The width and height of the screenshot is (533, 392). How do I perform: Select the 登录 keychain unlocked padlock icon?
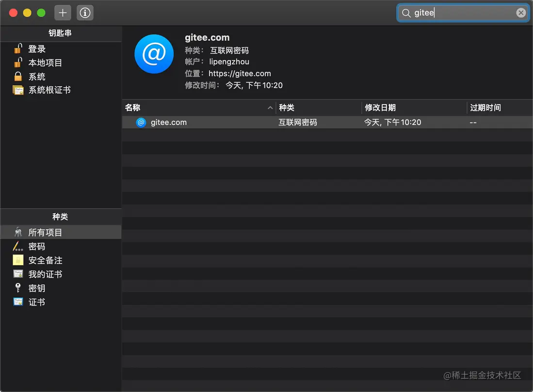18,48
